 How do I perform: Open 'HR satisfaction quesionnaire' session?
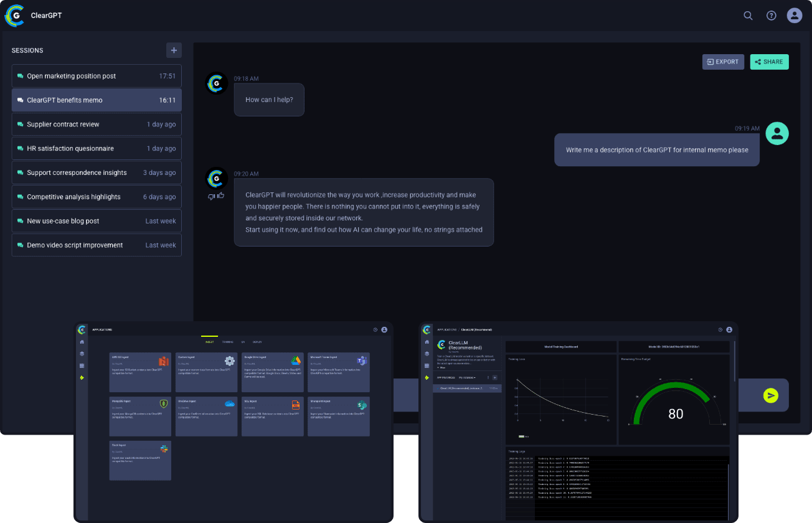pos(97,148)
